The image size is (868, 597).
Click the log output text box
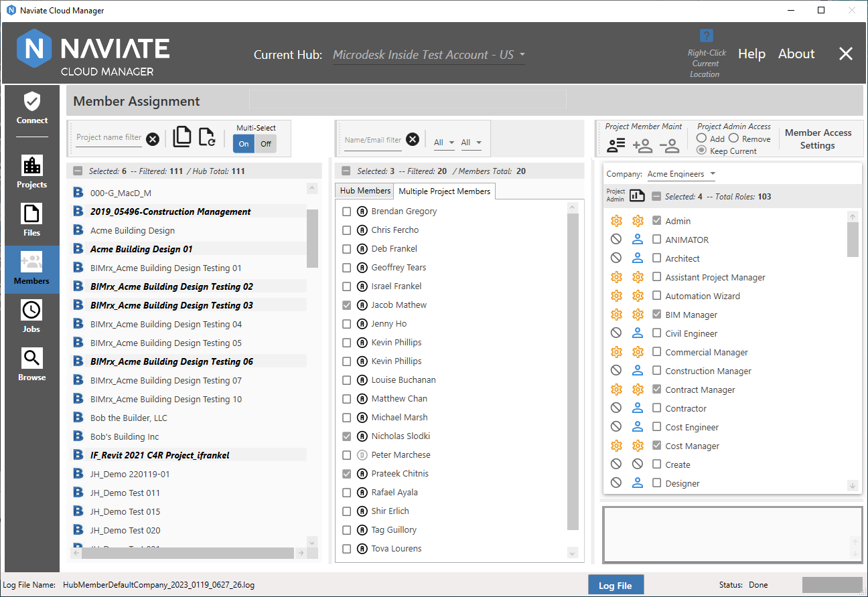(733, 535)
